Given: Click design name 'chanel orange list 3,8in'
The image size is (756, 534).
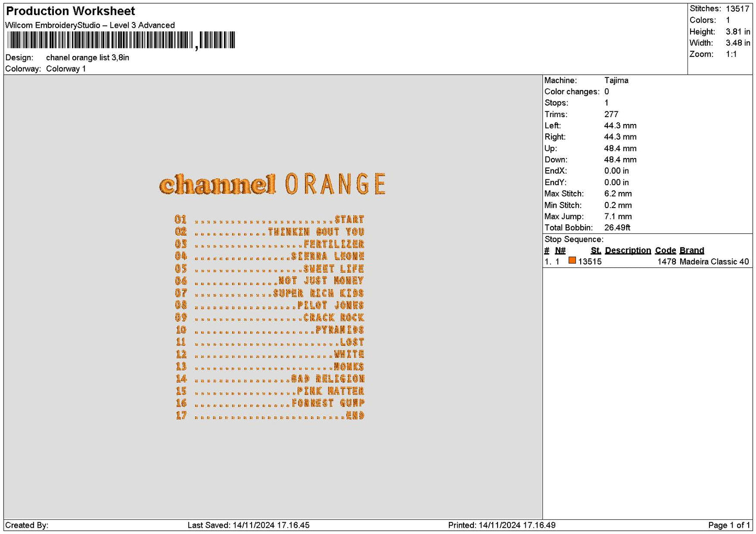Looking at the screenshot, I should tap(88, 58).
